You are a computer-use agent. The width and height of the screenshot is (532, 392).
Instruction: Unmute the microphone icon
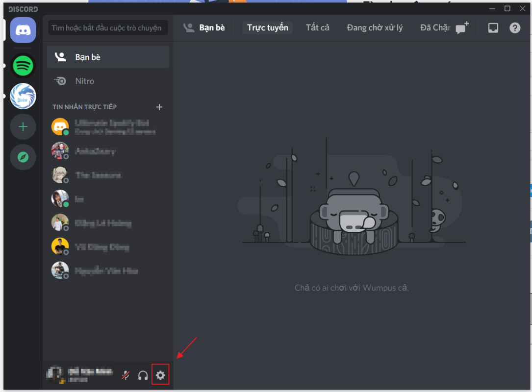pos(126,375)
